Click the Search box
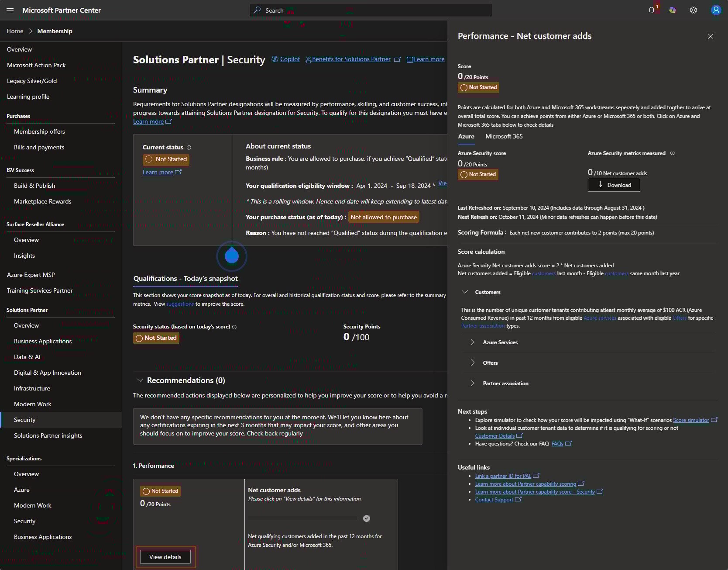 point(371,10)
